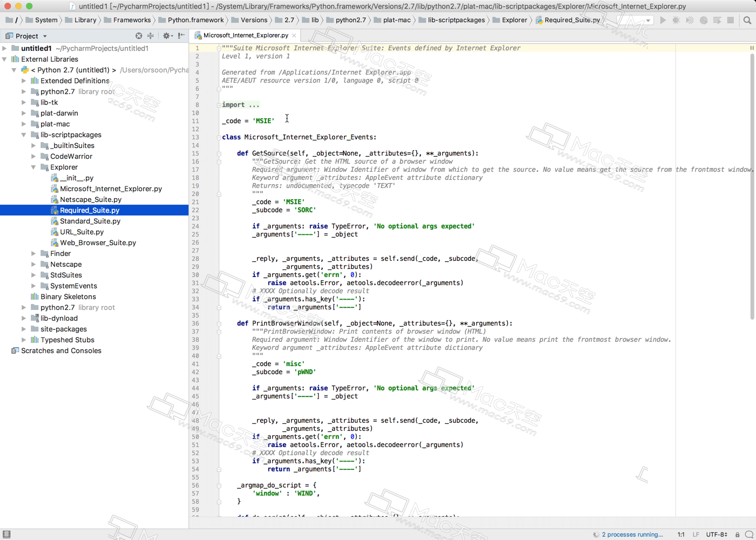Image resolution: width=756 pixels, height=540 pixels.
Task: Expand the untitled1 project node
Action: pyautogui.click(x=4, y=48)
